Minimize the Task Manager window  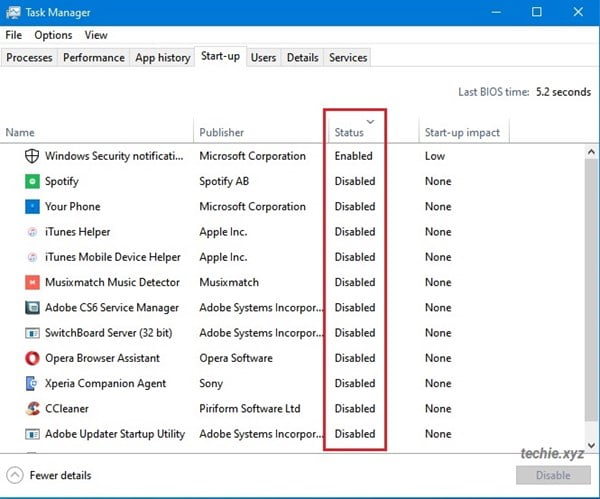coord(496,12)
